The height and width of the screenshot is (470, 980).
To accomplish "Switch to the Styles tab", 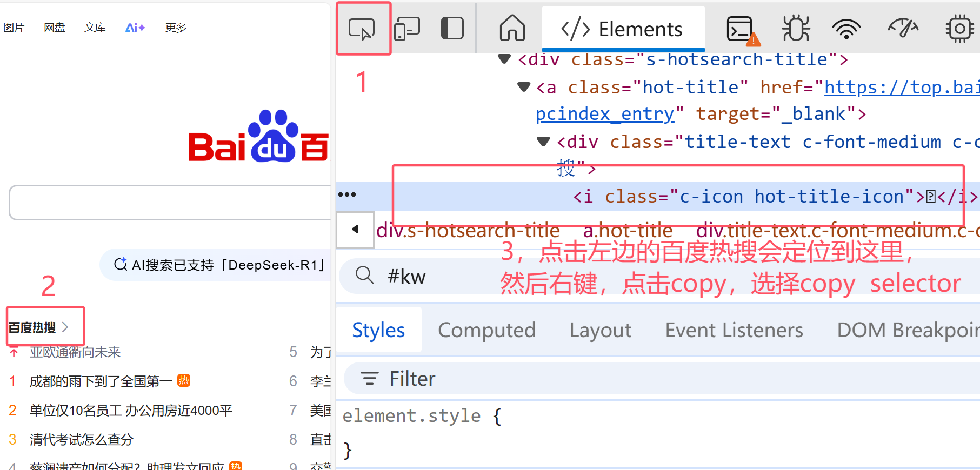I will point(378,330).
